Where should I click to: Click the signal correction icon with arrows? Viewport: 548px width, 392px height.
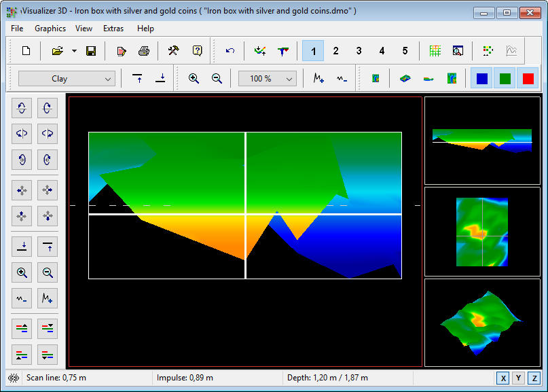(x=260, y=51)
